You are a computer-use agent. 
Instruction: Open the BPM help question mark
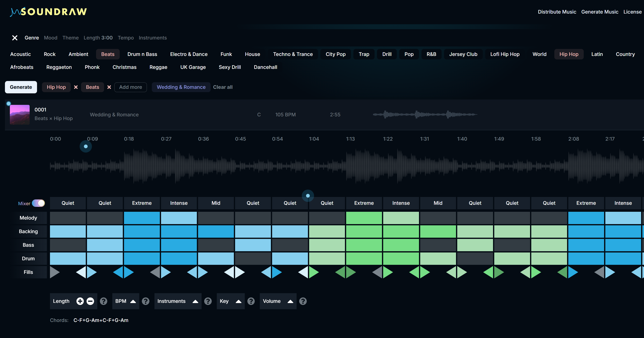pos(145,301)
